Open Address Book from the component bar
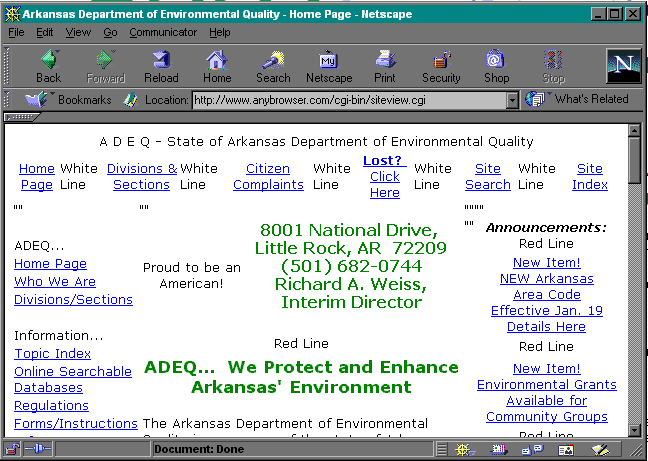648x461 pixels. point(566,449)
